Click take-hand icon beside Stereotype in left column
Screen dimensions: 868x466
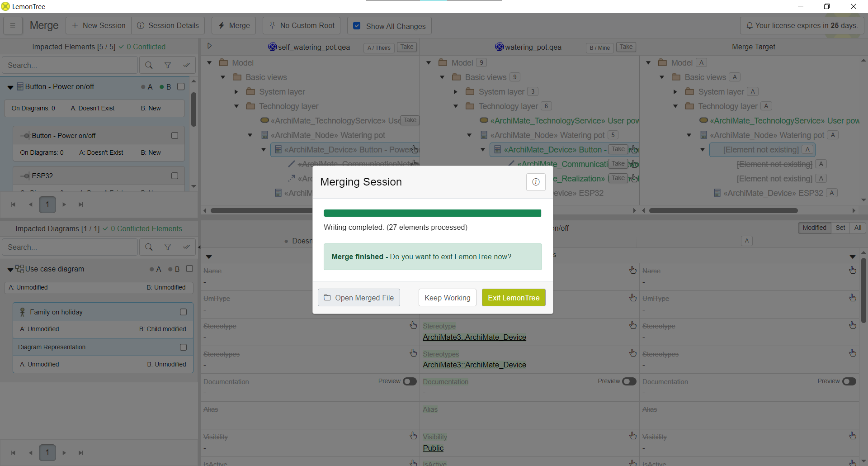(x=413, y=325)
